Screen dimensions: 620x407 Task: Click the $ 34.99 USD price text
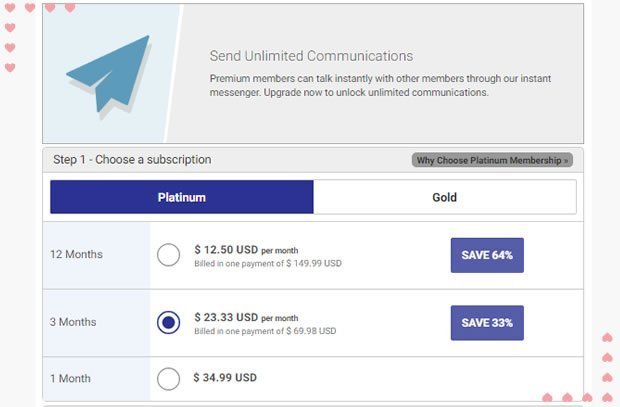coord(225,378)
